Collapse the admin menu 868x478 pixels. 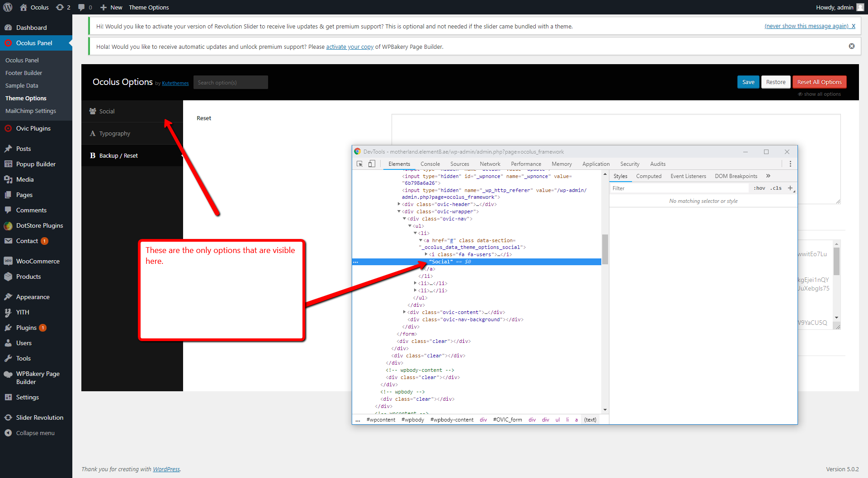[36, 433]
